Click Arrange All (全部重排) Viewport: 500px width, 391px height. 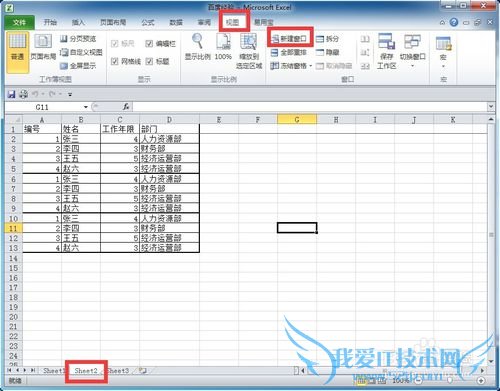289,52
